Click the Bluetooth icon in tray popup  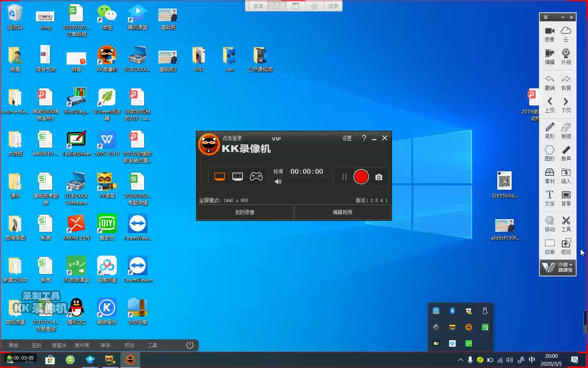pos(452,311)
